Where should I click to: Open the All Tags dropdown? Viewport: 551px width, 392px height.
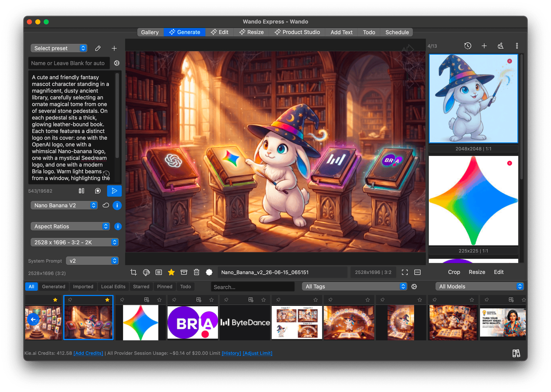(x=354, y=287)
